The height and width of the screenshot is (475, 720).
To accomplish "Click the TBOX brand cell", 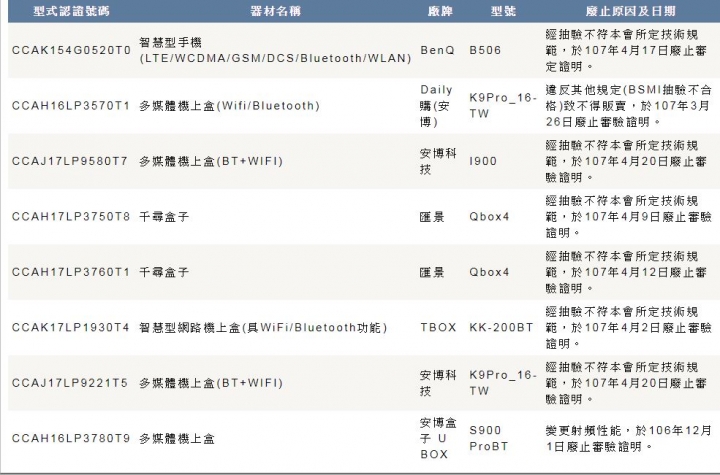I will coord(438,328).
